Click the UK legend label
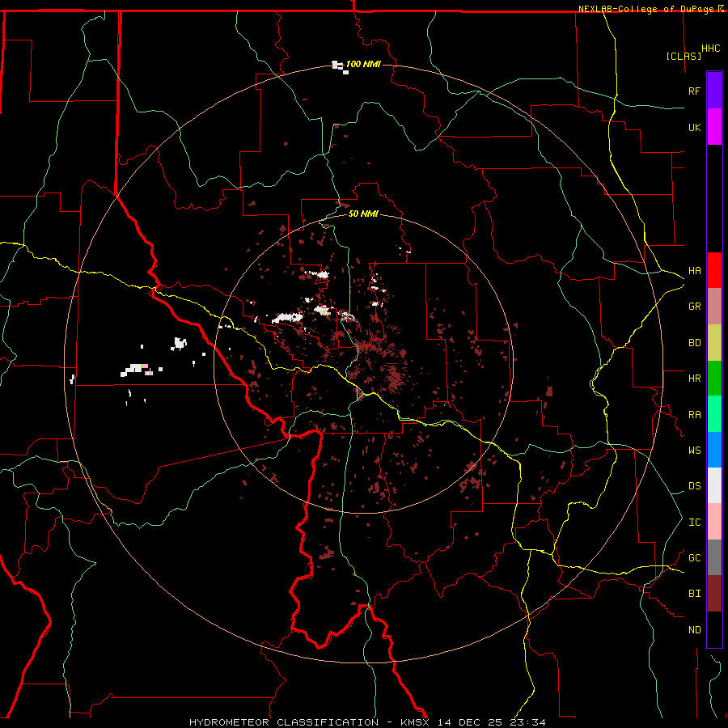This screenshot has width=728, height=728. (x=694, y=127)
